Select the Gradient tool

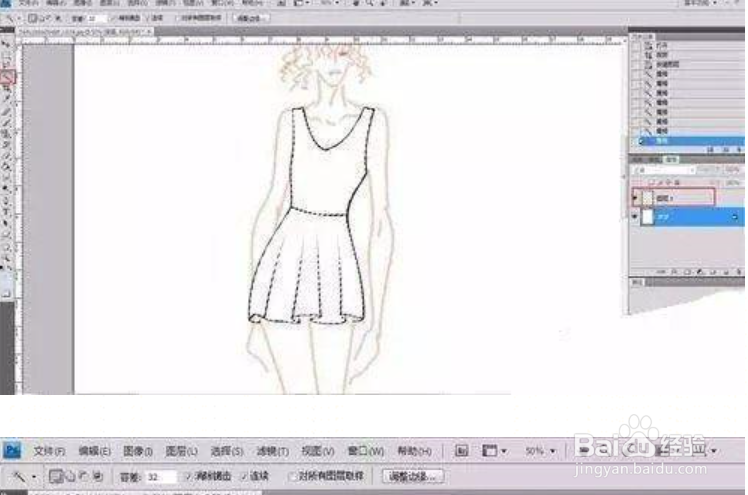pyautogui.click(x=6, y=166)
